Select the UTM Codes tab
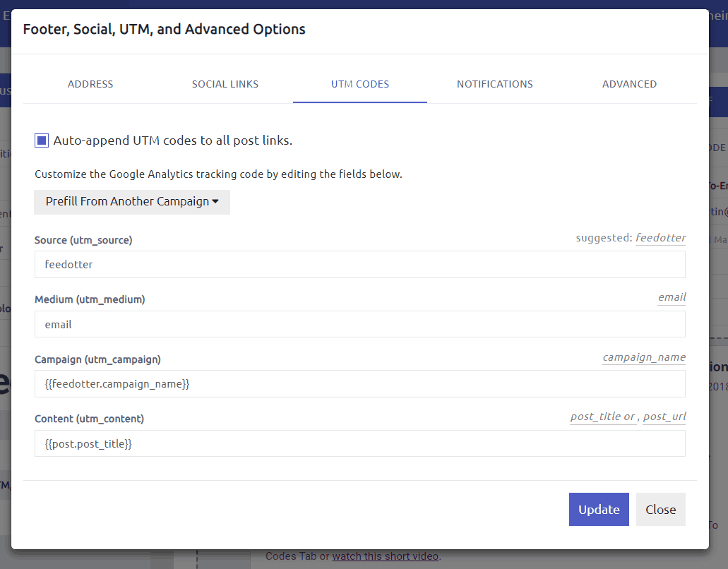This screenshot has width=728, height=569. coord(360,84)
